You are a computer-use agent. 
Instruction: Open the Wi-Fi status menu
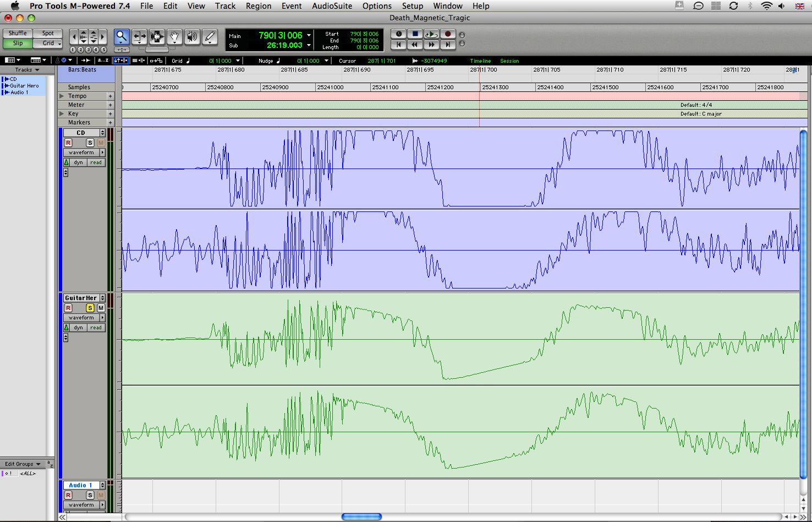click(766, 6)
